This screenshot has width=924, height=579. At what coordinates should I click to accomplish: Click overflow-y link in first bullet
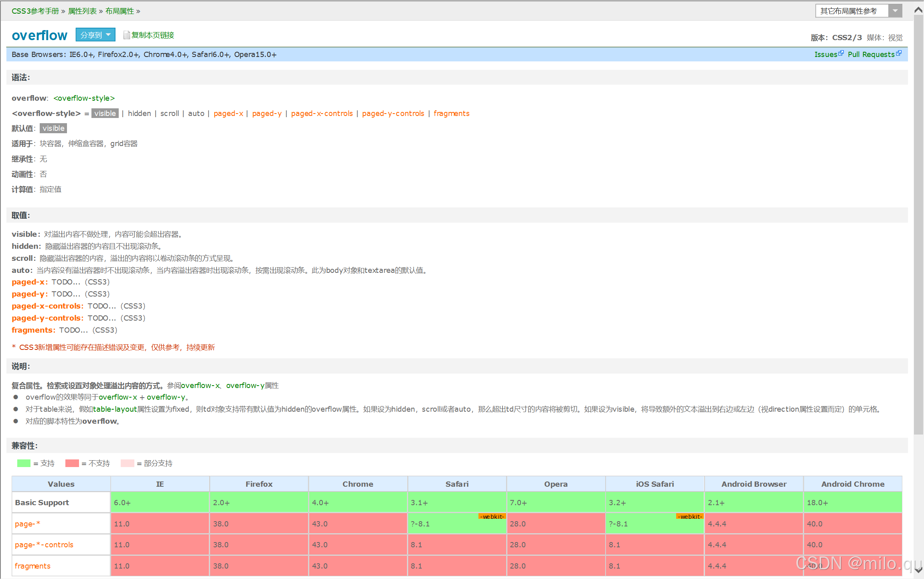point(166,397)
